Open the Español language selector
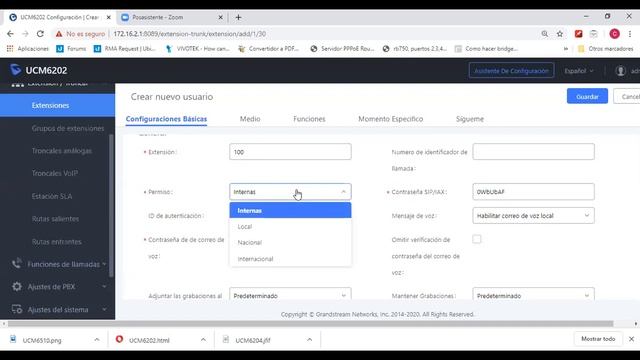The image size is (640, 360). [x=579, y=71]
